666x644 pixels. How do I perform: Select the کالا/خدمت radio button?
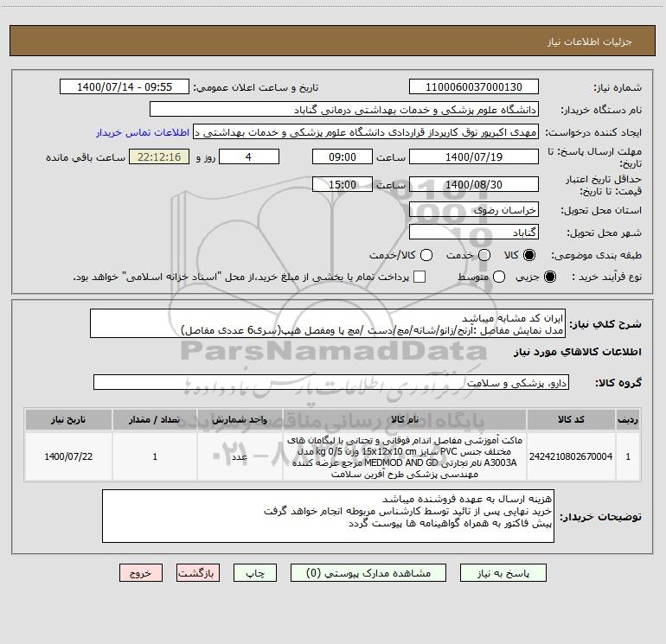tap(426, 255)
